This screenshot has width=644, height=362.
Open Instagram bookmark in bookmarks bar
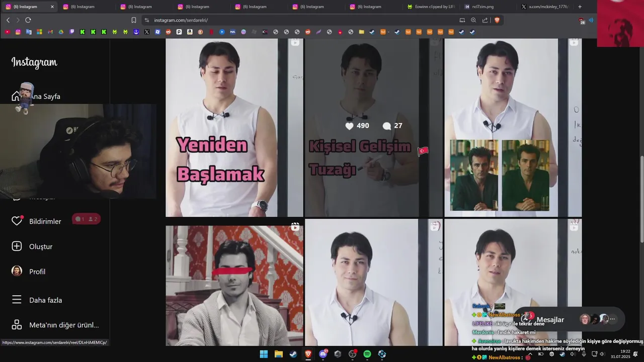[18, 32]
